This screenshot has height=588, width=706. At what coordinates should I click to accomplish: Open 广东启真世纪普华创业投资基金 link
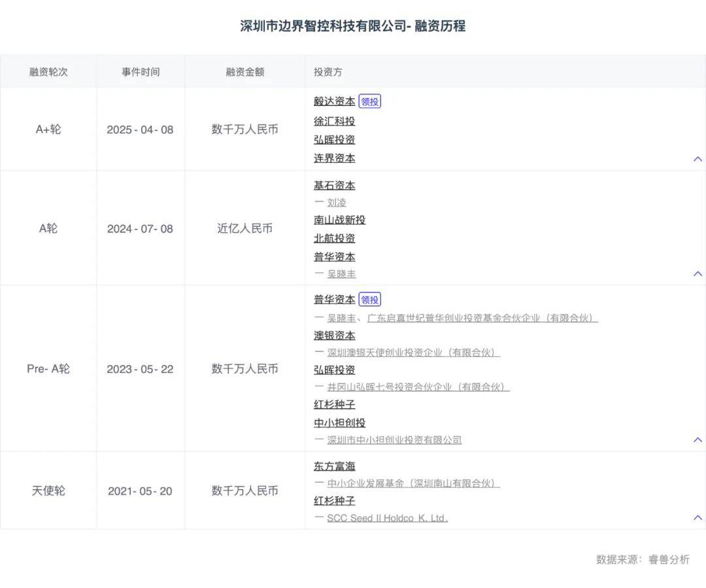tap(482, 318)
